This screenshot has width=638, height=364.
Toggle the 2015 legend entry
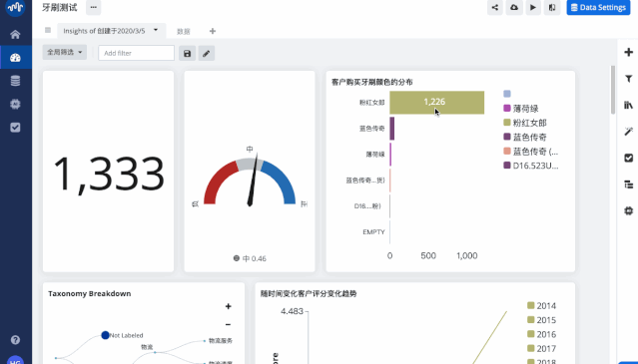[x=541, y=320]
